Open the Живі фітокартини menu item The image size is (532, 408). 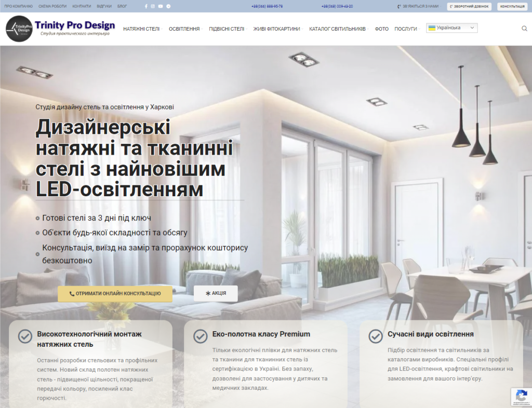point(277,29)
